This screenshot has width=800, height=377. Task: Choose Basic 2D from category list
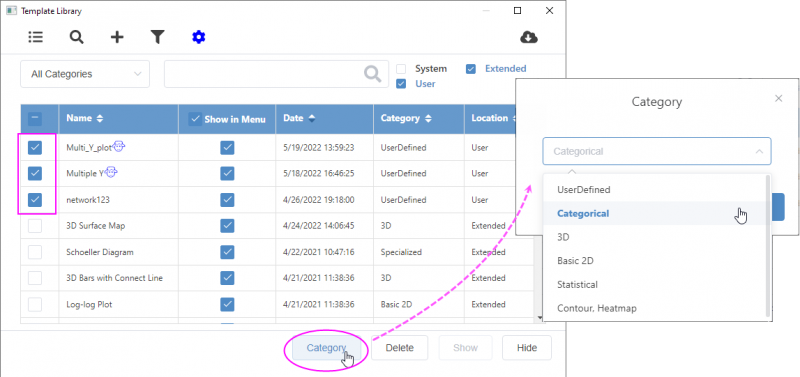[654, 261]
